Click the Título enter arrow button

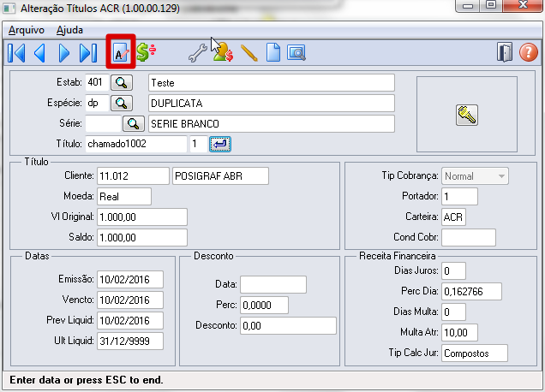coord(220,144)
